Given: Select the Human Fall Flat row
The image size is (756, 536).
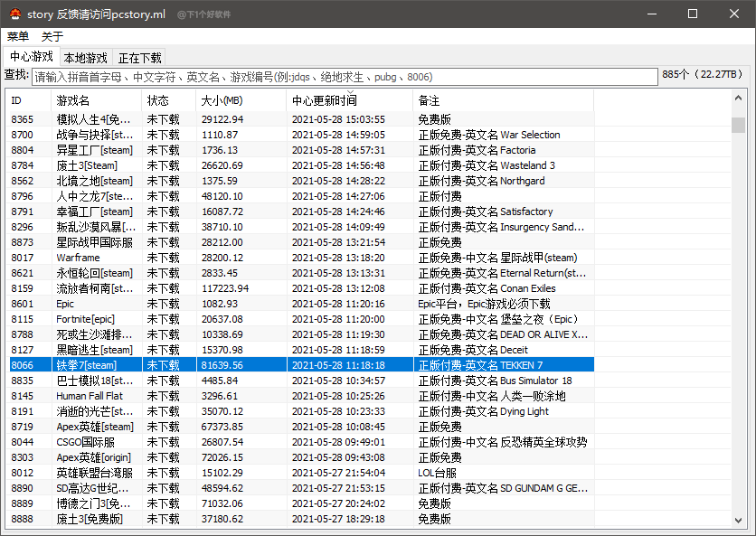Looking at the screenshot, I should pos(89,396).
